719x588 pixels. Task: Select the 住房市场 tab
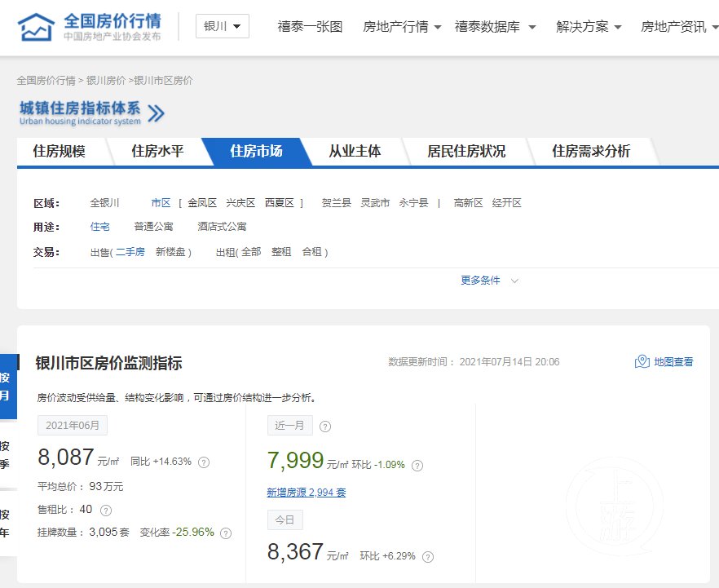click(x=256, y=152)
